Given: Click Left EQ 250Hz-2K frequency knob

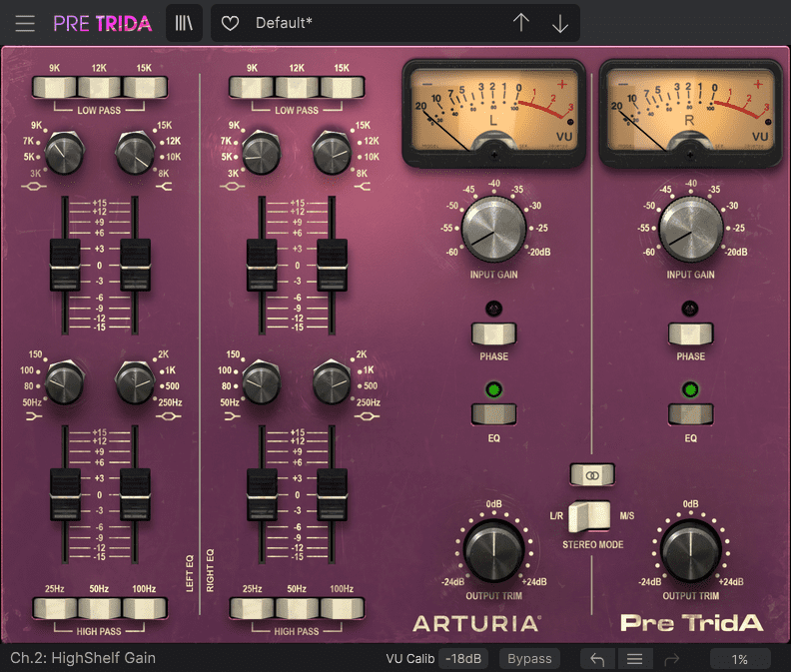Looking at the screenshot, I should (135, 381).
